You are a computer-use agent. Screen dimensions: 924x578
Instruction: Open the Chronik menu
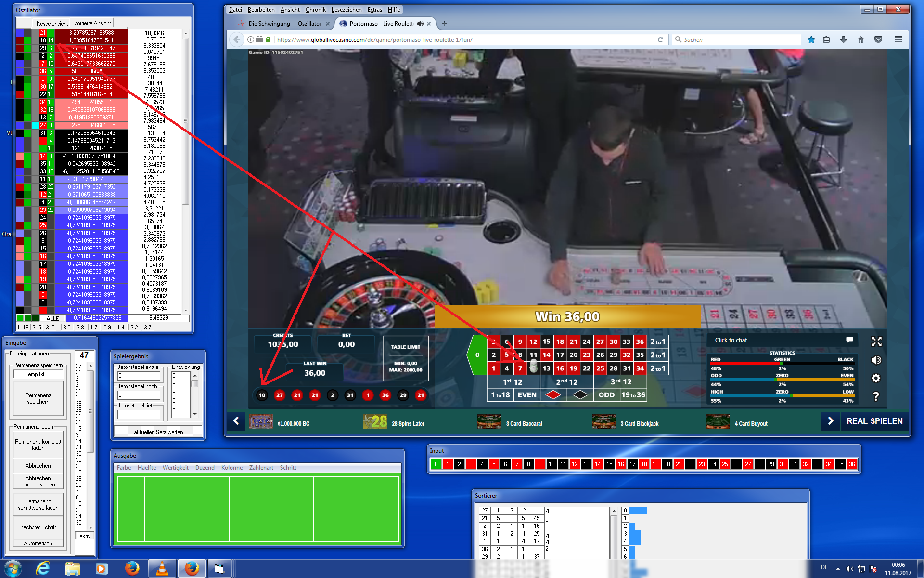pyautogui.click(x=315, y=10)
